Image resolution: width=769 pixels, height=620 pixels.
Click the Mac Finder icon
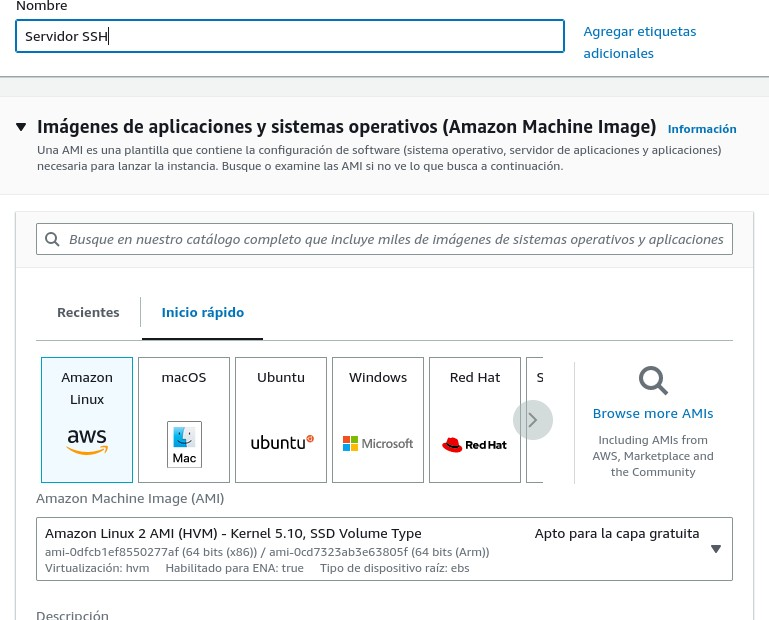click(x=184, y=444)
